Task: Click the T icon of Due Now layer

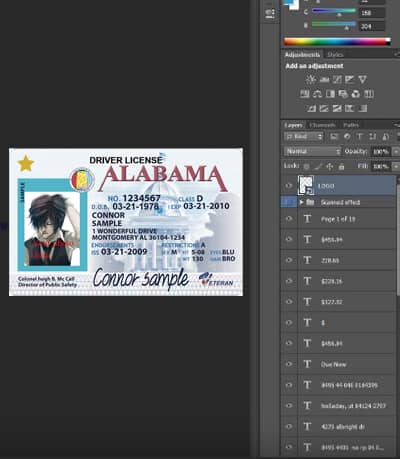Action: pos(307,364)
